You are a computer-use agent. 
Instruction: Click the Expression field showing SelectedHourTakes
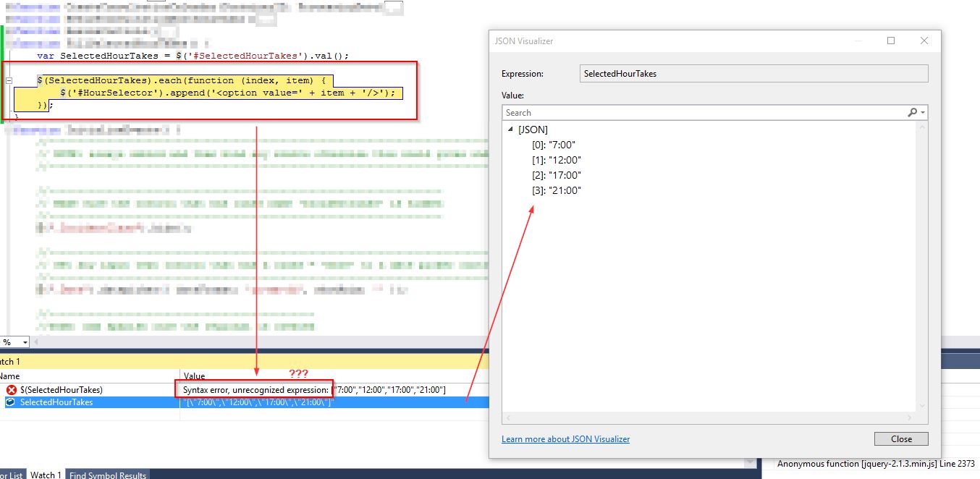[x=754, y=73]
